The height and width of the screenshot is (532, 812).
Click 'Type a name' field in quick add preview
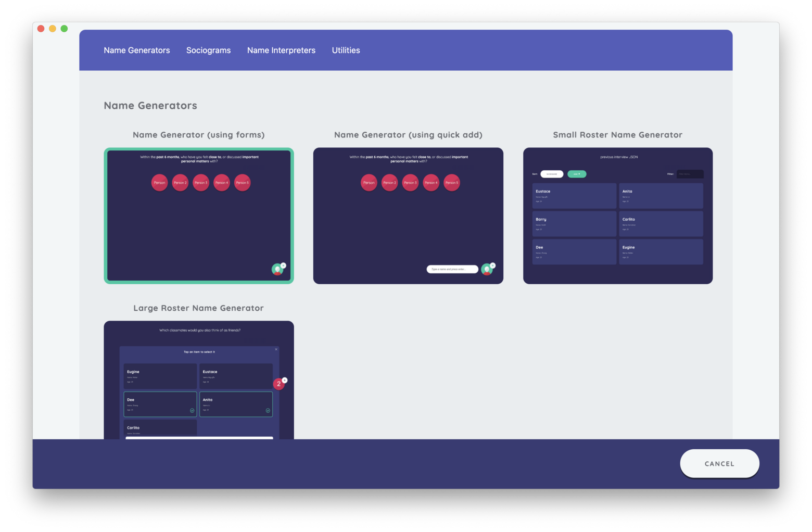[452, 269]
